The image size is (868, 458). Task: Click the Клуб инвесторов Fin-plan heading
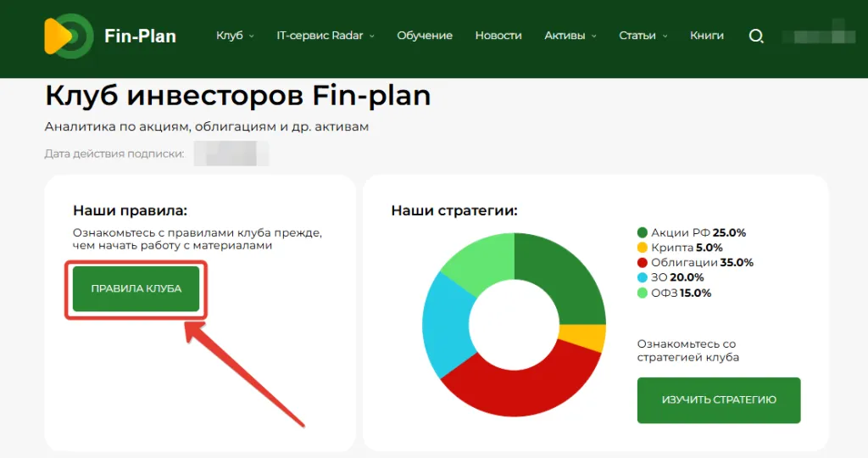coord(238,96)
